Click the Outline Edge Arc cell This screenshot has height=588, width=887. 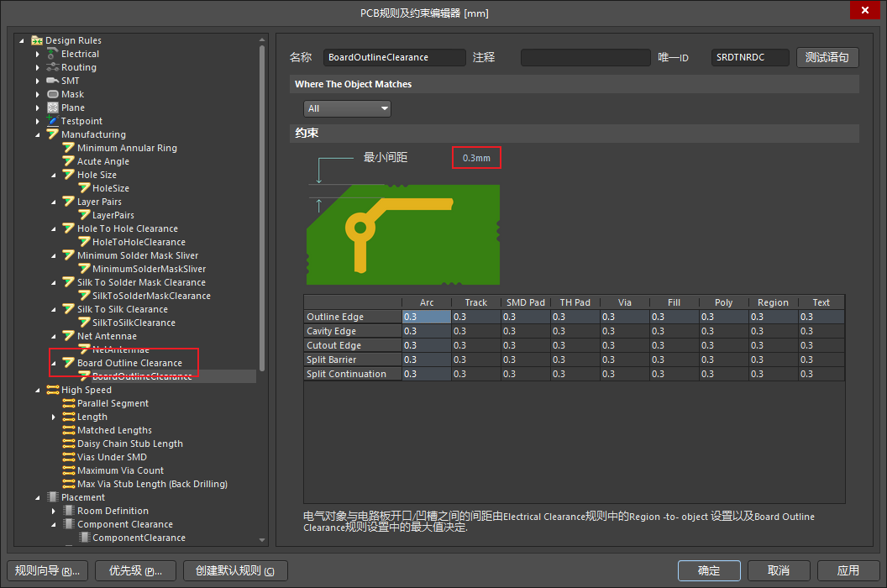[x=427, y=317]
